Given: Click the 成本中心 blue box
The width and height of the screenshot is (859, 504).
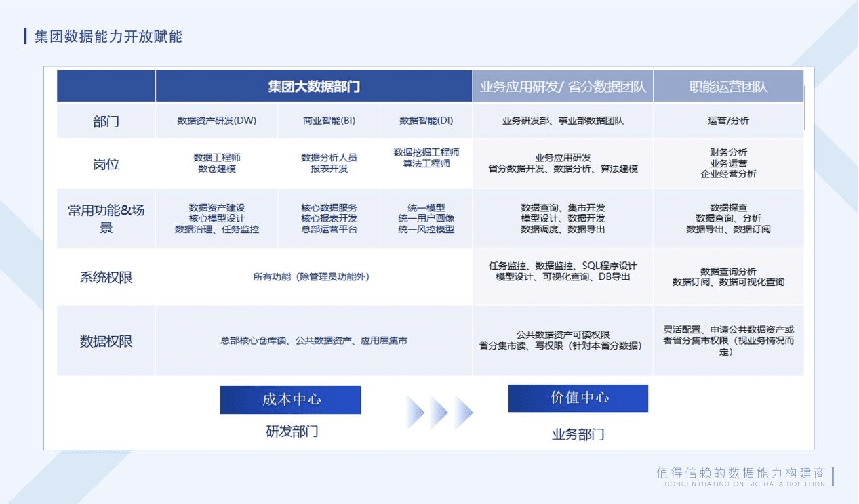Looking at the screenshot, I should tap(290, 400).
